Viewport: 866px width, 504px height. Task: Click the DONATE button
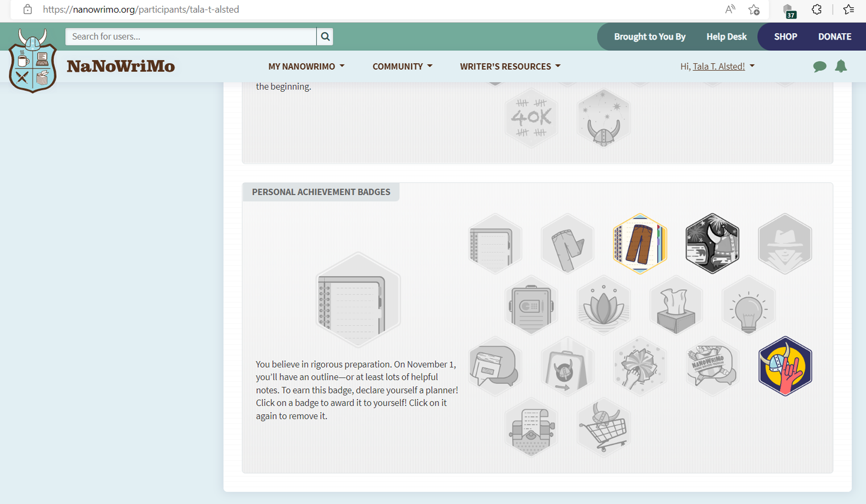pos(834,36)
